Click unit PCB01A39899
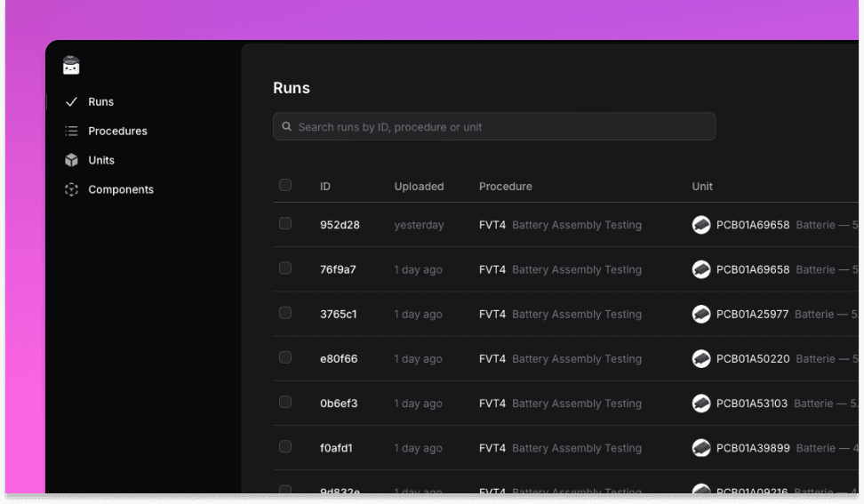The image size is (864, 504). [x=753, y=448]
